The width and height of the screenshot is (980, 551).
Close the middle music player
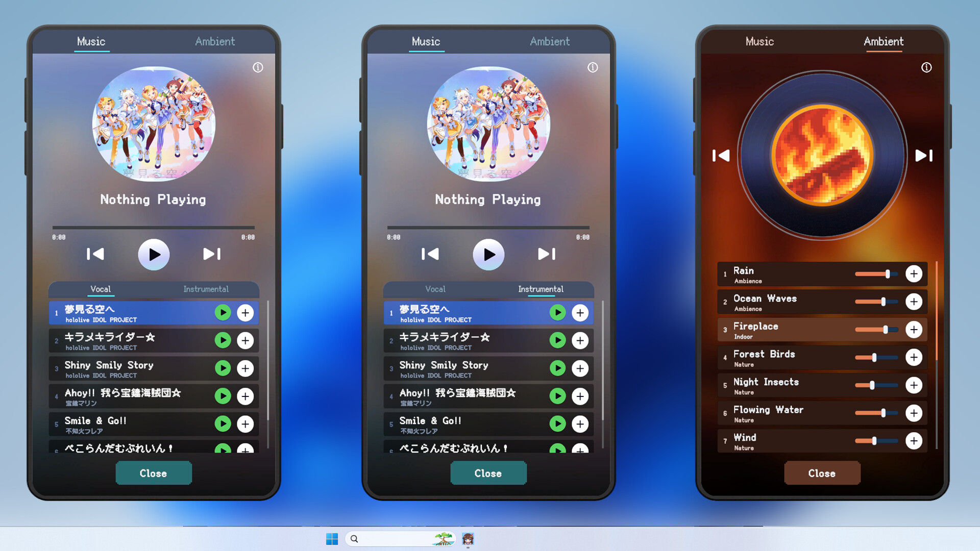tap(488, 473)
